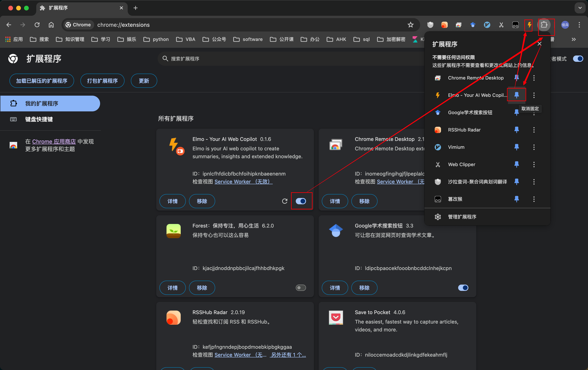This screenshot has height=370, width=588.
Task: Open more options for Web Clipper
Action: [534, 164]
